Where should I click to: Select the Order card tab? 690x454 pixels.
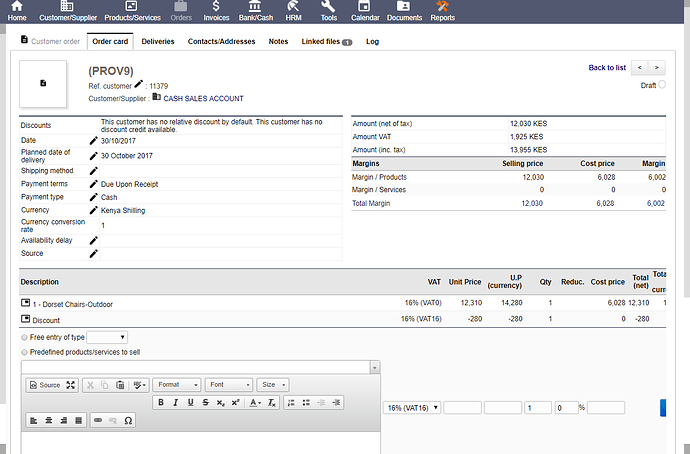110,41
